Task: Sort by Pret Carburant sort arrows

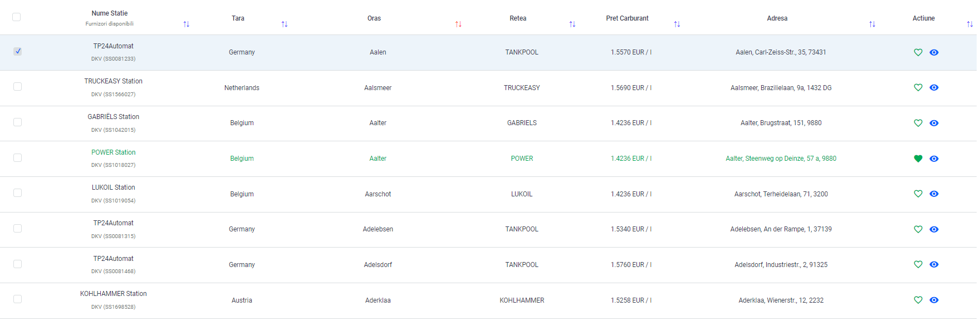Action: (x=677, y=24)
